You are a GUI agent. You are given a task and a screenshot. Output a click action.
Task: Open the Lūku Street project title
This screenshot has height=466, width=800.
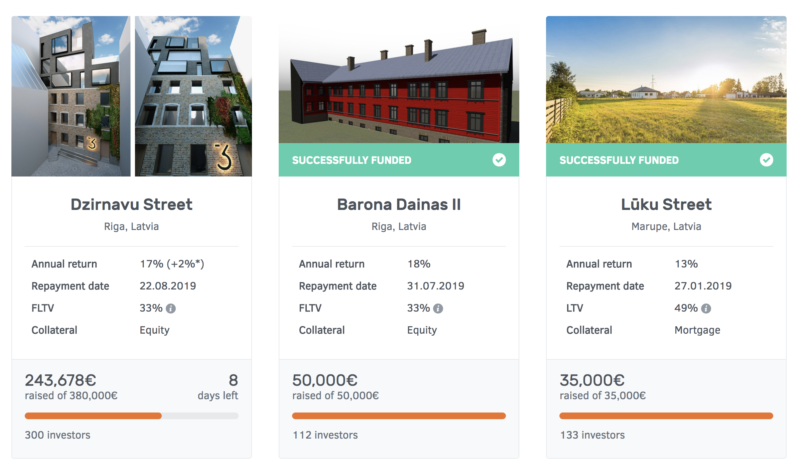(666, 204)
